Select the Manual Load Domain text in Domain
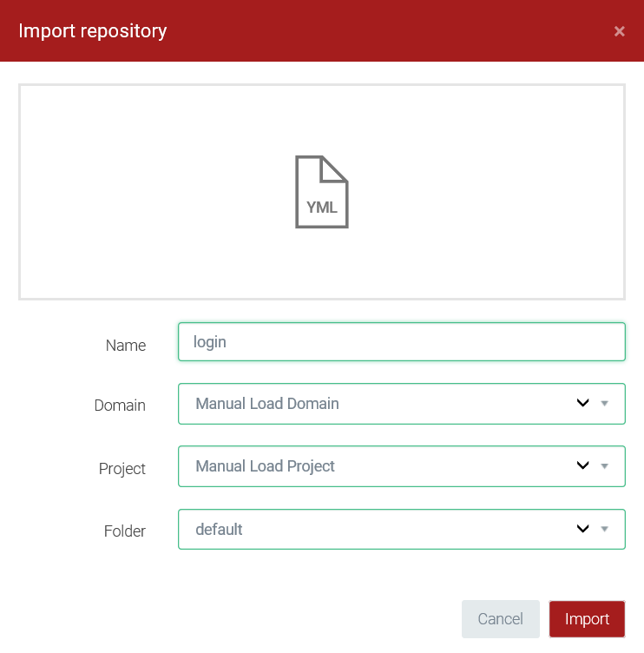This screenshot has width=644, height=653. (267, 404)
